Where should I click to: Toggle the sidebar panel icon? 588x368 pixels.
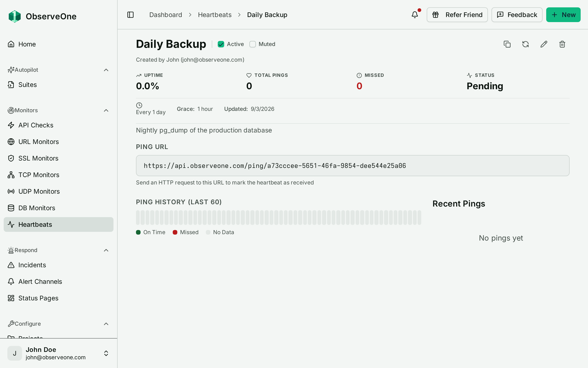[x=130, y=15]
